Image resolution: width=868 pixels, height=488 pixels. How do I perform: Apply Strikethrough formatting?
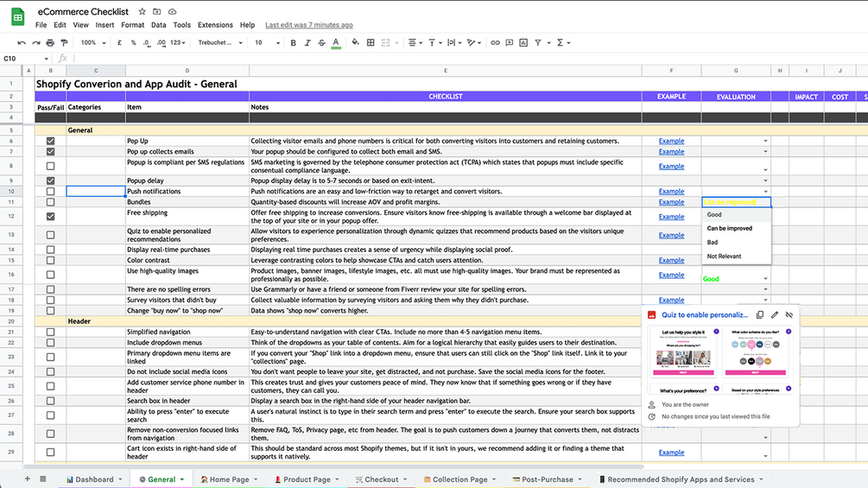(321, 42)
